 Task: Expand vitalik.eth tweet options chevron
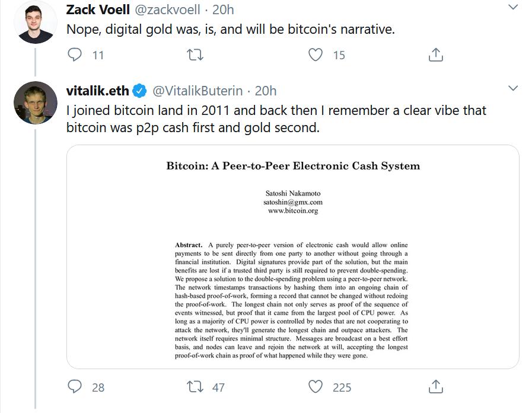pos(514,88)
